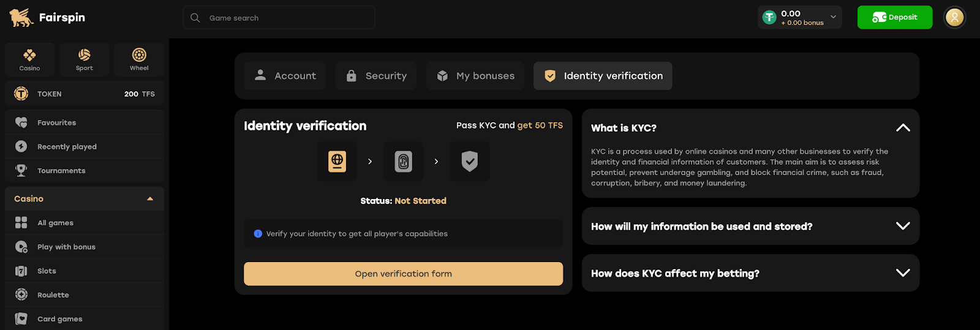980x330 pixels.
Task: Collapse the Casino sidebar menu
Action: click(x=150, y=199)
